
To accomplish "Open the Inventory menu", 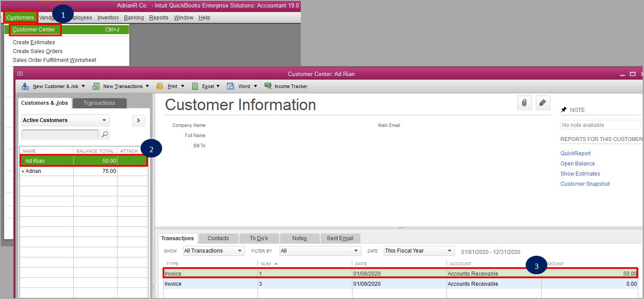I will pyautogui.click(x=108, y=18).
